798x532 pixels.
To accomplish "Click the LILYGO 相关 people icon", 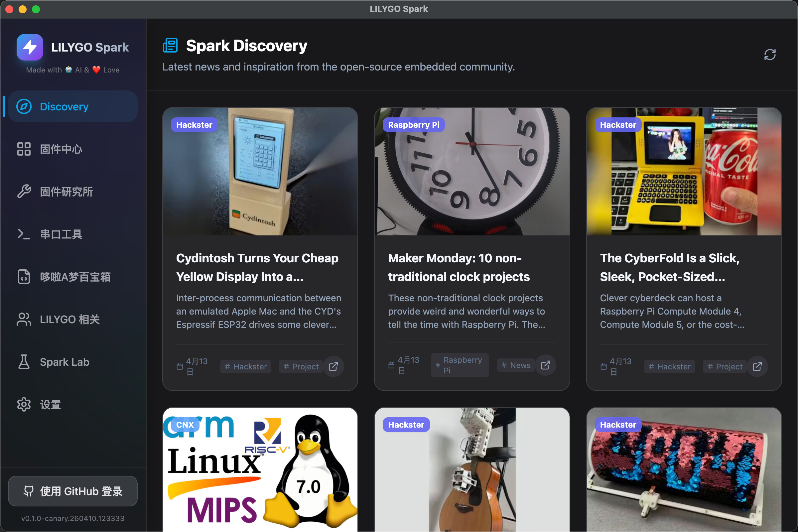I will click(24, 319).
